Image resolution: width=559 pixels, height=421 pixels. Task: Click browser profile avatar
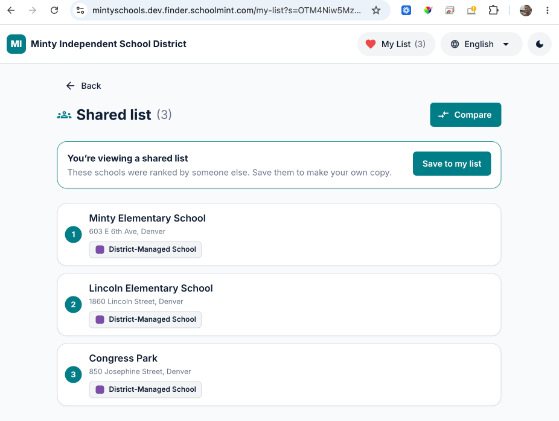coord(525,10)
